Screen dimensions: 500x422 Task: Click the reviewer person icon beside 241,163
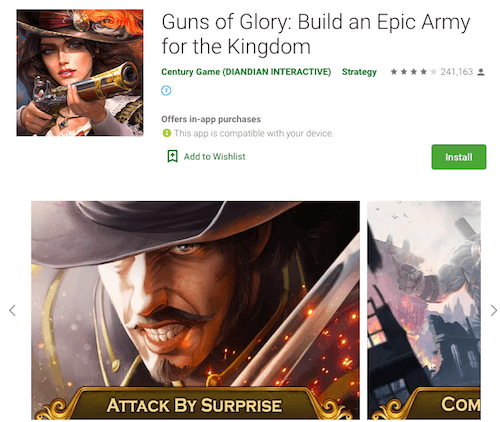pos(481,72)
